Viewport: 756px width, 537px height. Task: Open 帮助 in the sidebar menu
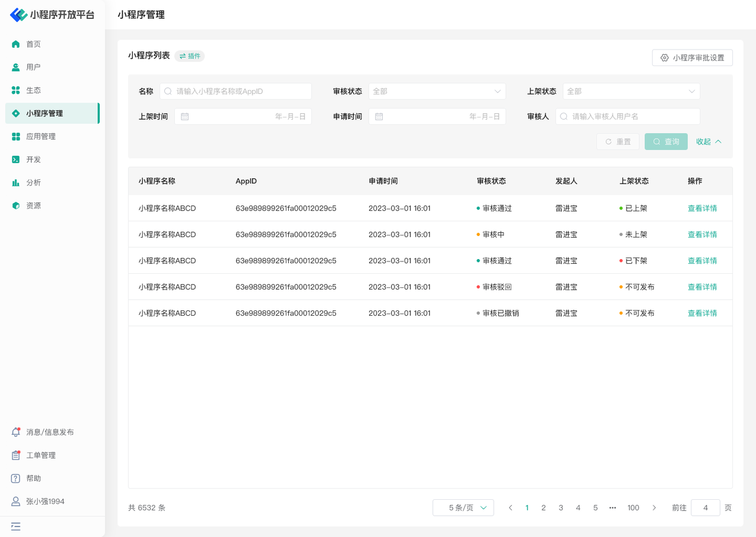click(34, 479)
